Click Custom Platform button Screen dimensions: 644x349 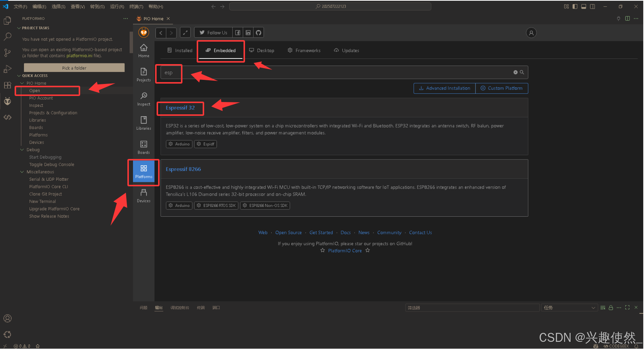(x=502, y=88)
